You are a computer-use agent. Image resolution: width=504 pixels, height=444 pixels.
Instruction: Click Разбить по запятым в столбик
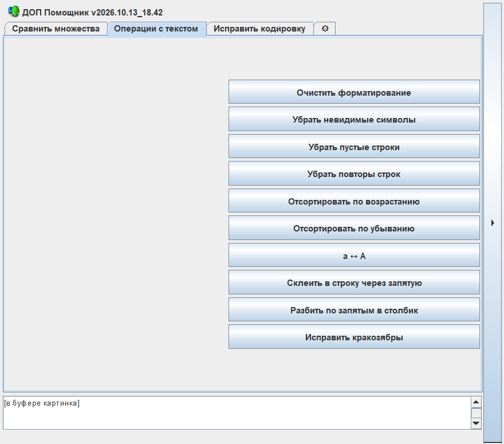tap(354, 309)
